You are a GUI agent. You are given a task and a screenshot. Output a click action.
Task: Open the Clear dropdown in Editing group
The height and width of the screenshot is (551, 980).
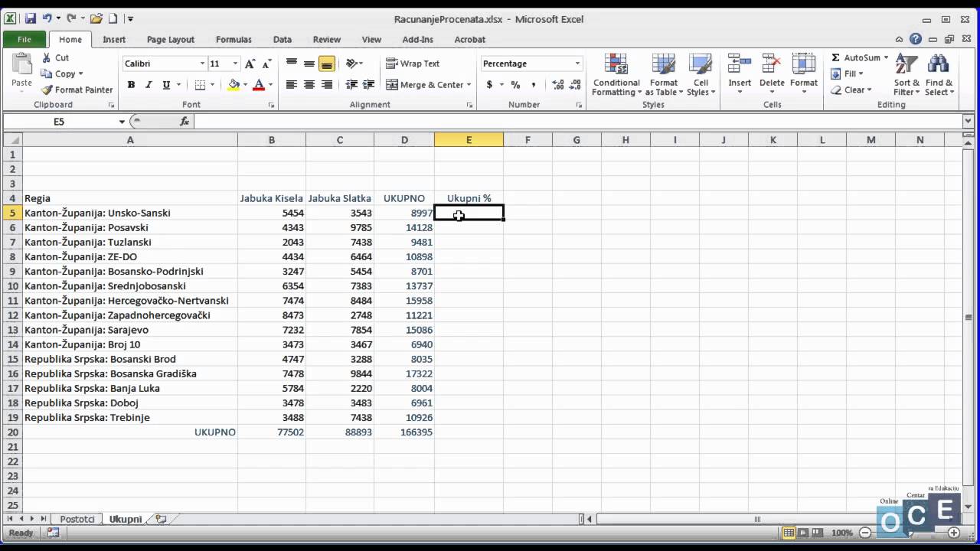851,90
